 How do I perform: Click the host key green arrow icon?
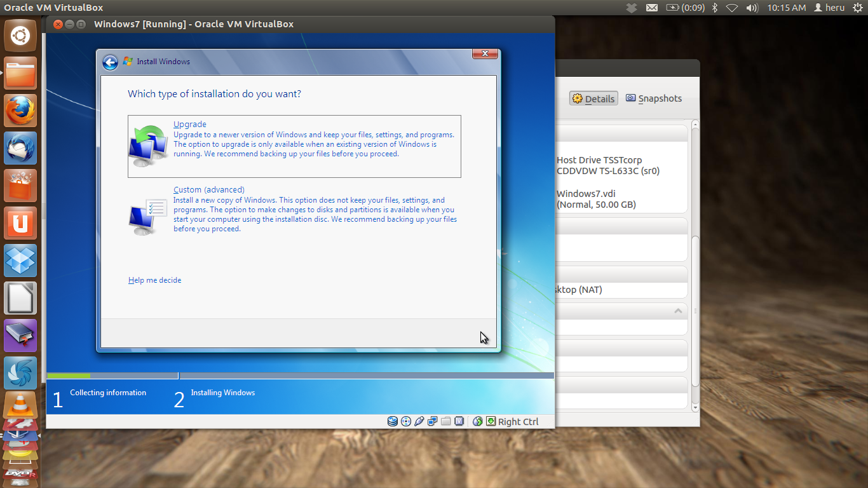coord(491,421)
